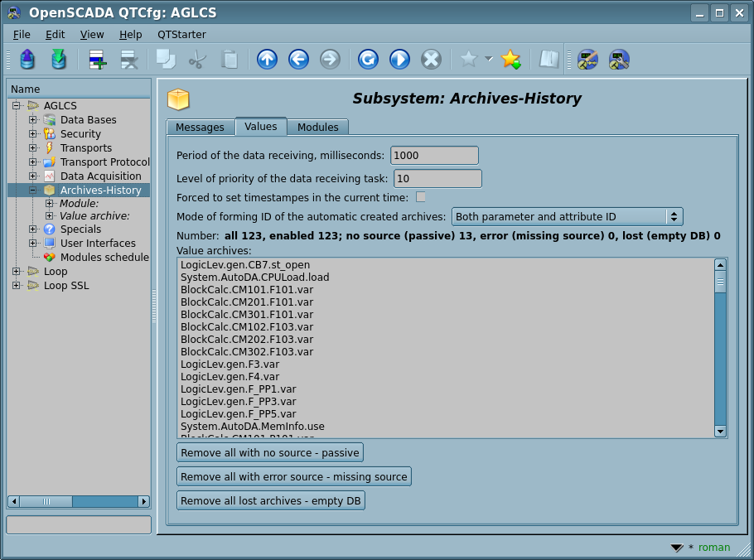Collapse the AGLCS tree node
Image resolution: width=754 pixels, height=560 pixels.
(17, 105)
